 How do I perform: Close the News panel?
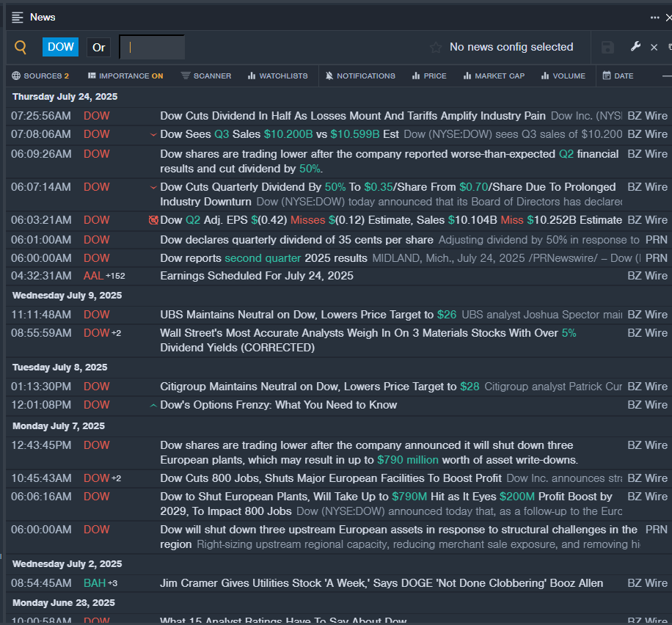668,18
